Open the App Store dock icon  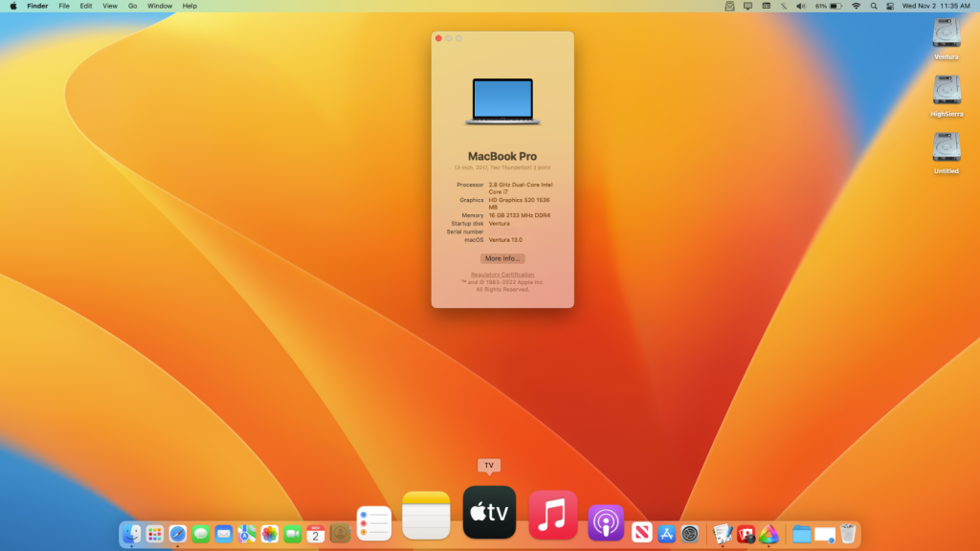pos(667,534)
